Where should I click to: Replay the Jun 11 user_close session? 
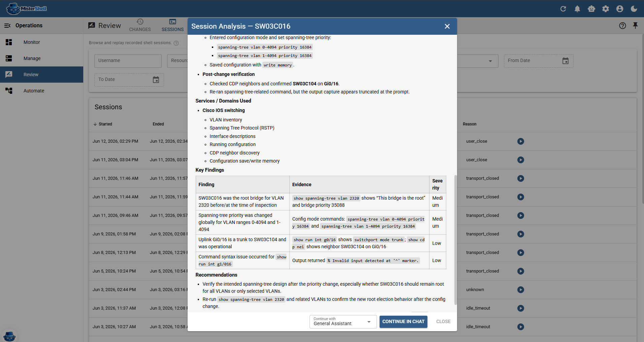pyautogui.click(x=521, y=160)
